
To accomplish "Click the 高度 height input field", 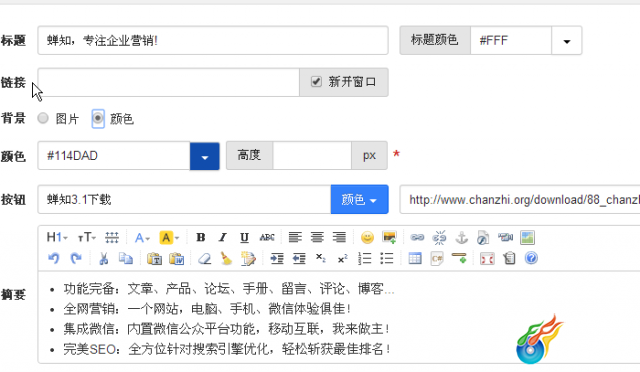I will pyautogui.click(x=312, y=156).
